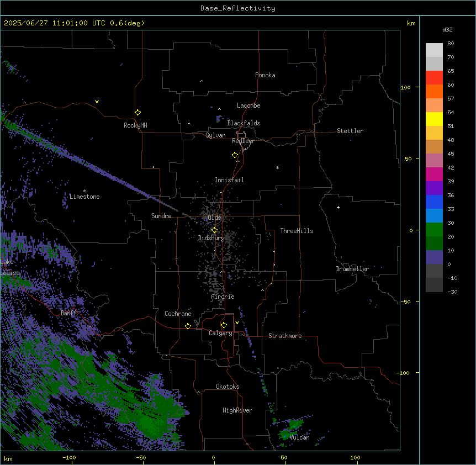Click the RockyMH label
Screen dimensions: 476x465
(x=135, y=125)
